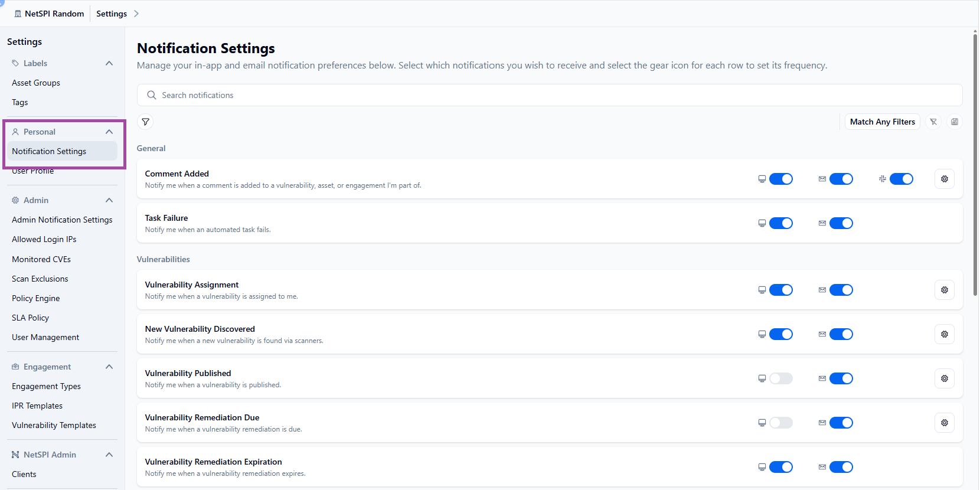Collapse the Admin section chevron
980x490 pixels.
[109, 200]
